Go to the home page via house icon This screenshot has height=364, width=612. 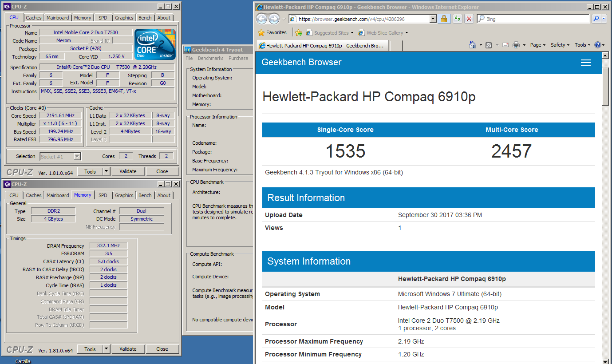pyautogui.click(x=473, y=45)
